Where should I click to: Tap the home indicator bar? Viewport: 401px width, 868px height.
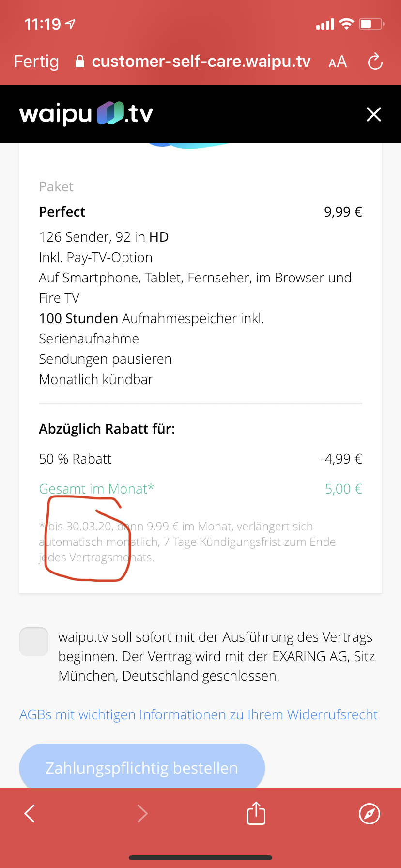coord(200,857)
